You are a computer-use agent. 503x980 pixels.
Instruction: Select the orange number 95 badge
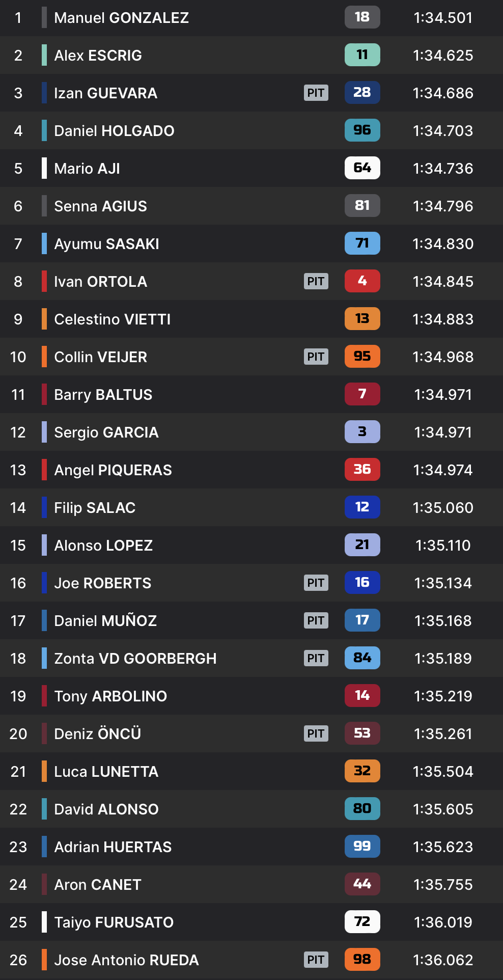pyautogui.click(x=362, y=357)
